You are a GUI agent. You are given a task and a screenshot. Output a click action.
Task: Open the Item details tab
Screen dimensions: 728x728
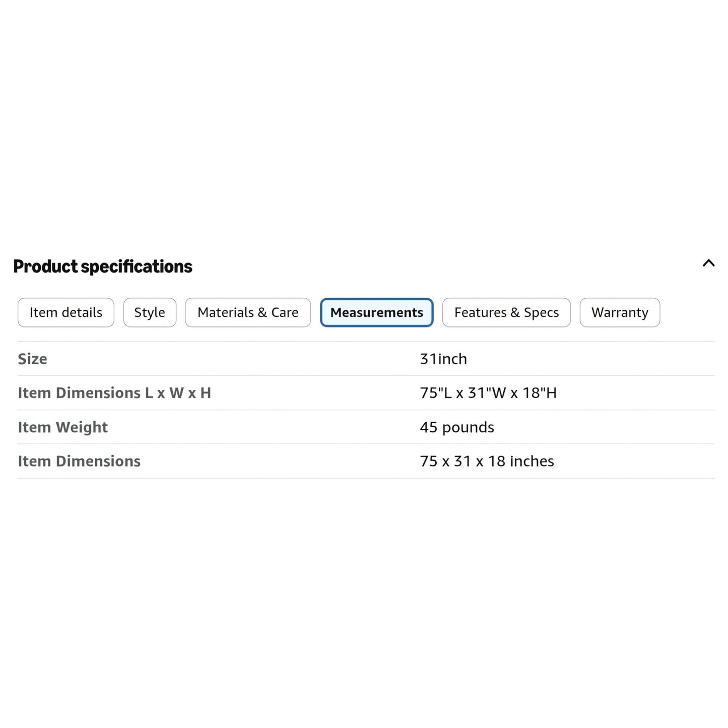pyautogui.click(x=66, y=312)
